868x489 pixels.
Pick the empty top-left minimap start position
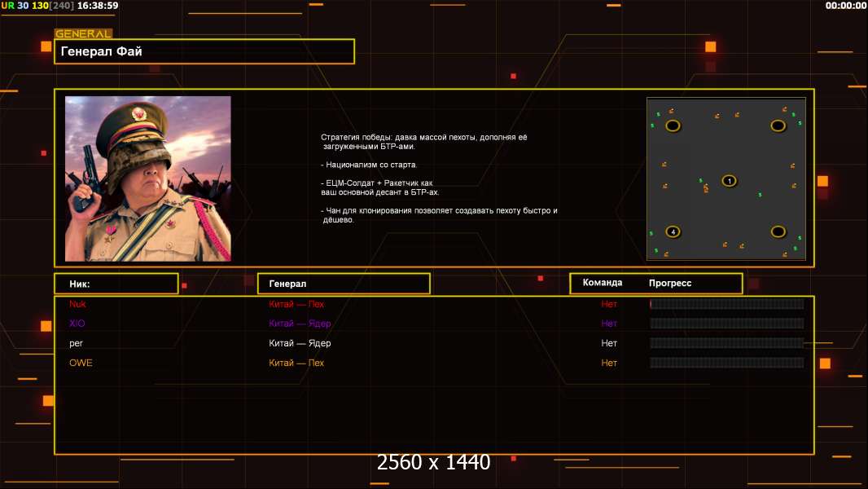pyautogui.click(x=673, y=126)
